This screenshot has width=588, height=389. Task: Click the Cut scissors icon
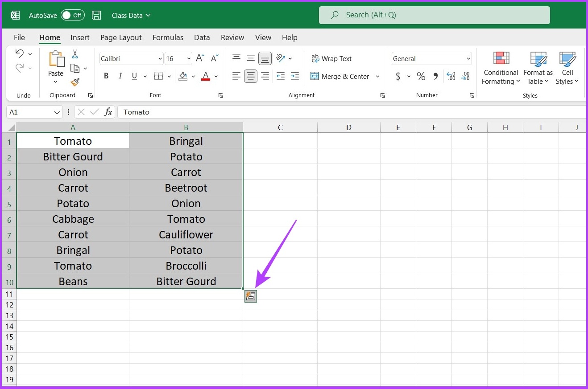click(x=75, y=54)
